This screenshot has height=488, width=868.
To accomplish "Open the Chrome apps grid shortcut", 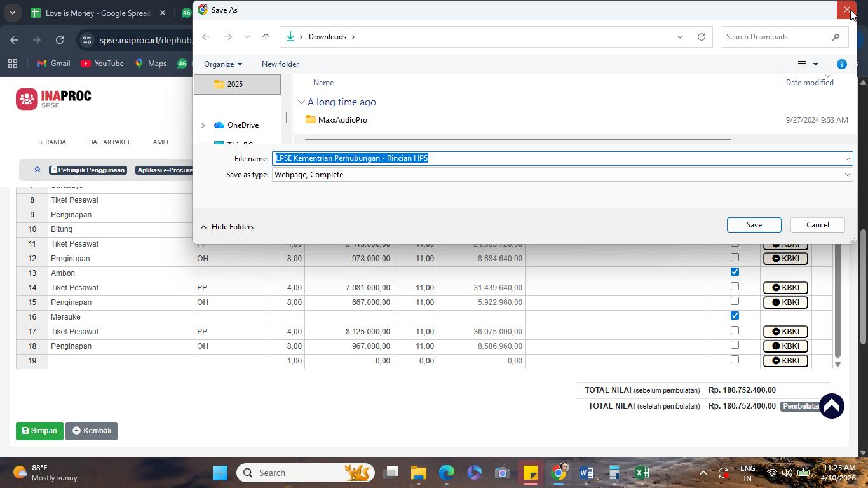I will [13, 64].
